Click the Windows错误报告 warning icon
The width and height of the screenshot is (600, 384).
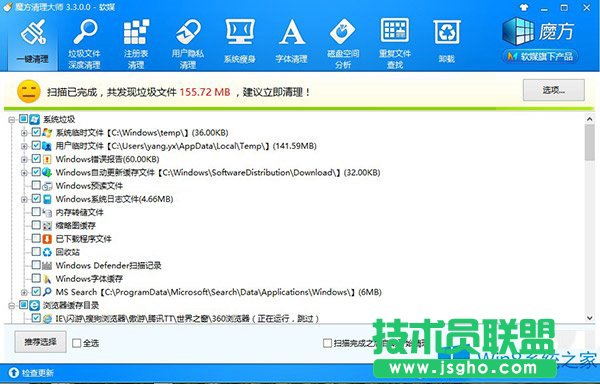click(x=47, y=159)
